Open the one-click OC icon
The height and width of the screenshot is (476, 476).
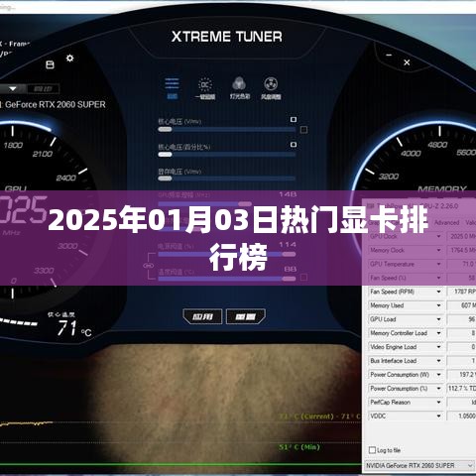(x=205, y=88)
